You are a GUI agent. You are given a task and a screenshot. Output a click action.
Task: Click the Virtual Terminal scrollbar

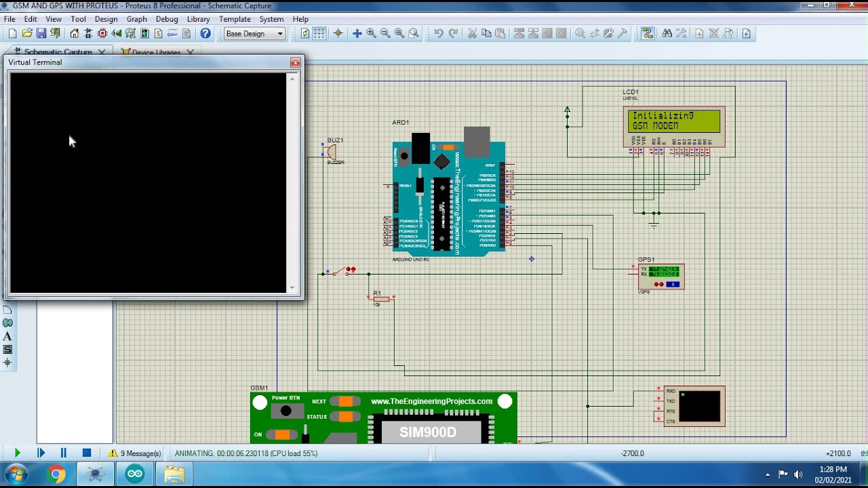(293, 183)
